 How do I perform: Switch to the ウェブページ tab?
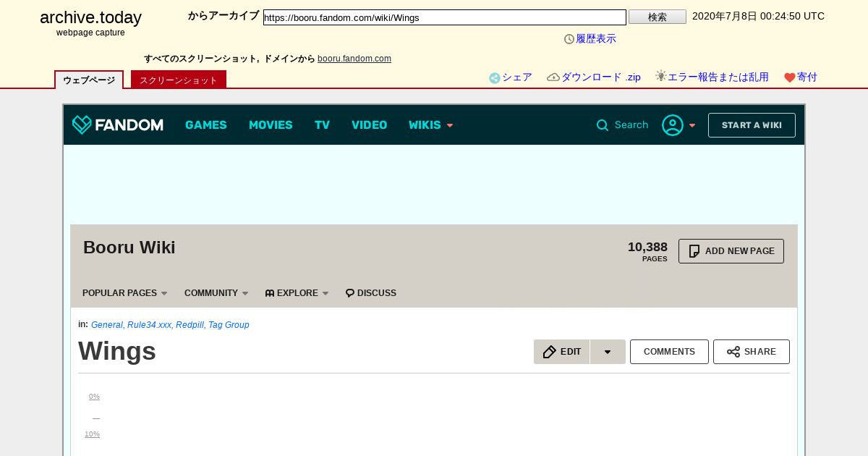89,80
